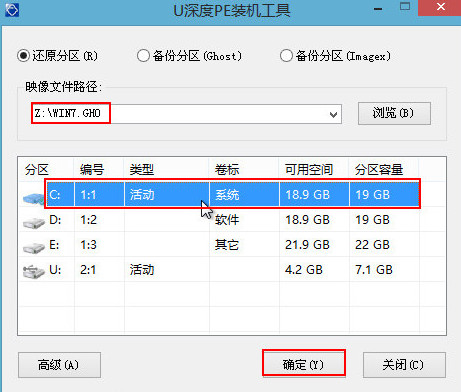Click the 21.9 GB free space cell
The image size is (461, 392).
pos(307,245)
